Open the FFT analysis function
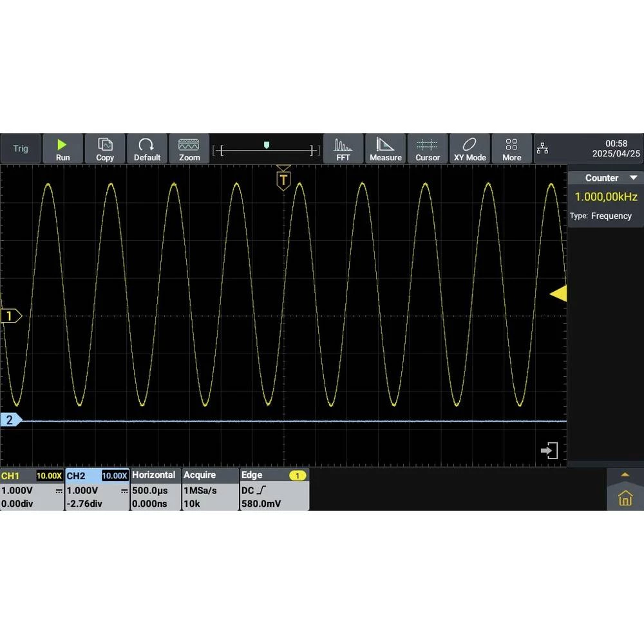Screen dimensions: 644x644 [x=343, y=149]
